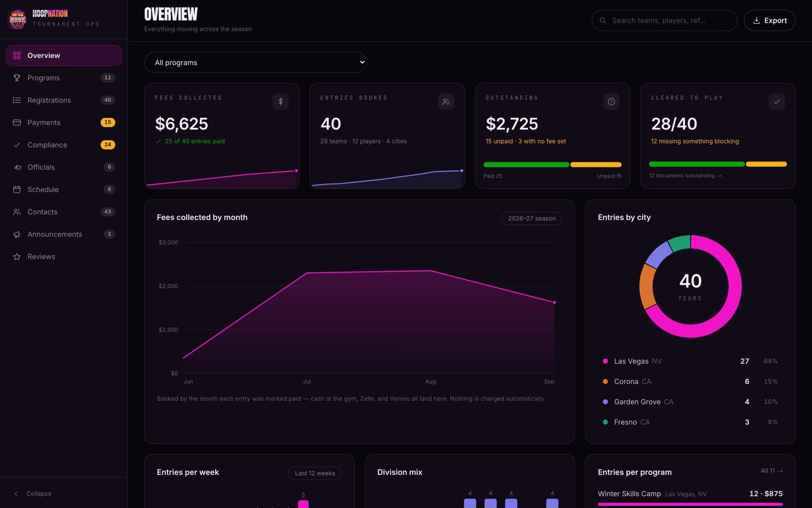Click '25 of 40 entries paid' text
This screenshot has width=812, height=508.
(x=195, y=141)
